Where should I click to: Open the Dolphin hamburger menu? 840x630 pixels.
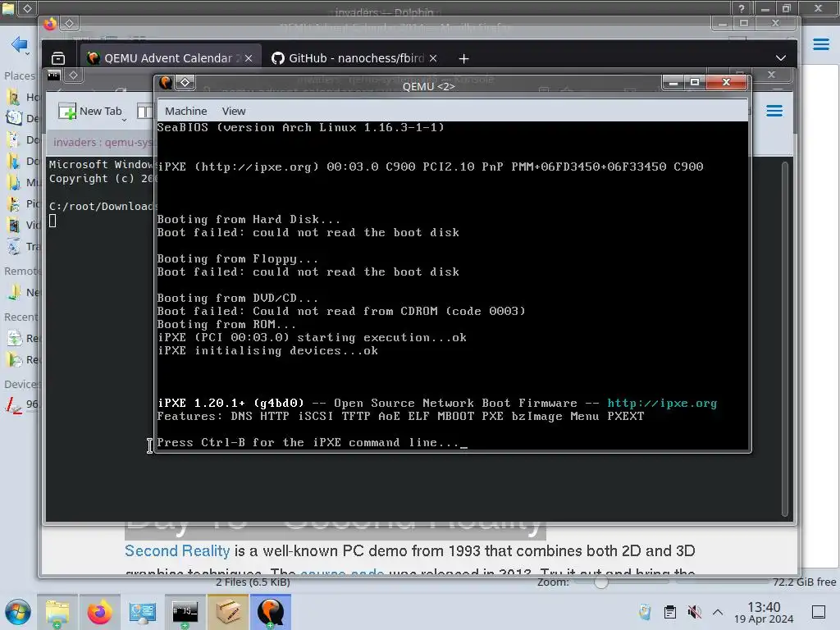[x=820, y=44]
